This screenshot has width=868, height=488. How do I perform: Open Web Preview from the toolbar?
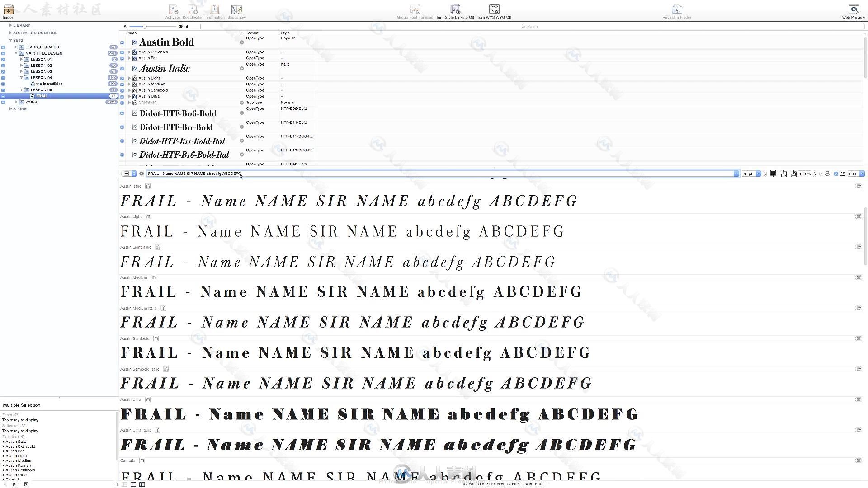854,9
